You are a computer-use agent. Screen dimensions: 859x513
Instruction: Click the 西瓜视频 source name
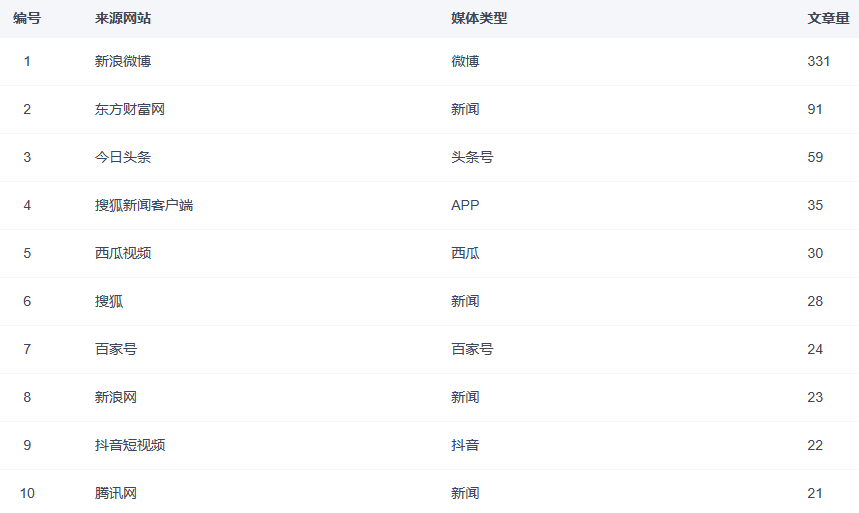[123, 253]
